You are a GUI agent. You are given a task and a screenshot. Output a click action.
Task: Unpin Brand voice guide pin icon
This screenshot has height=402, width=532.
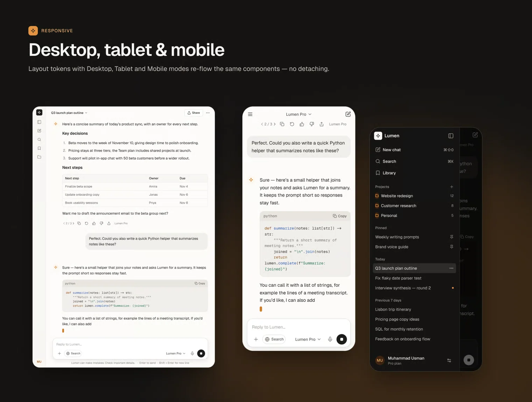[451, 247]
